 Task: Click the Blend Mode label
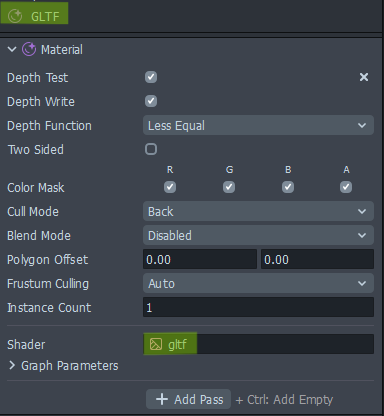pyautogui.click(x=39, y=236)
